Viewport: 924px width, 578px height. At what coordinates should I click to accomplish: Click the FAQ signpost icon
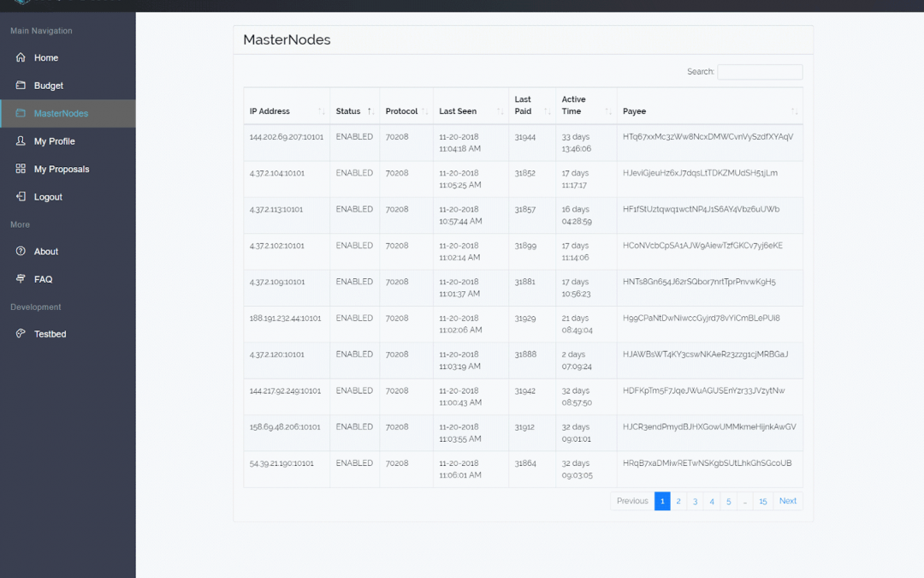(21, 279)
